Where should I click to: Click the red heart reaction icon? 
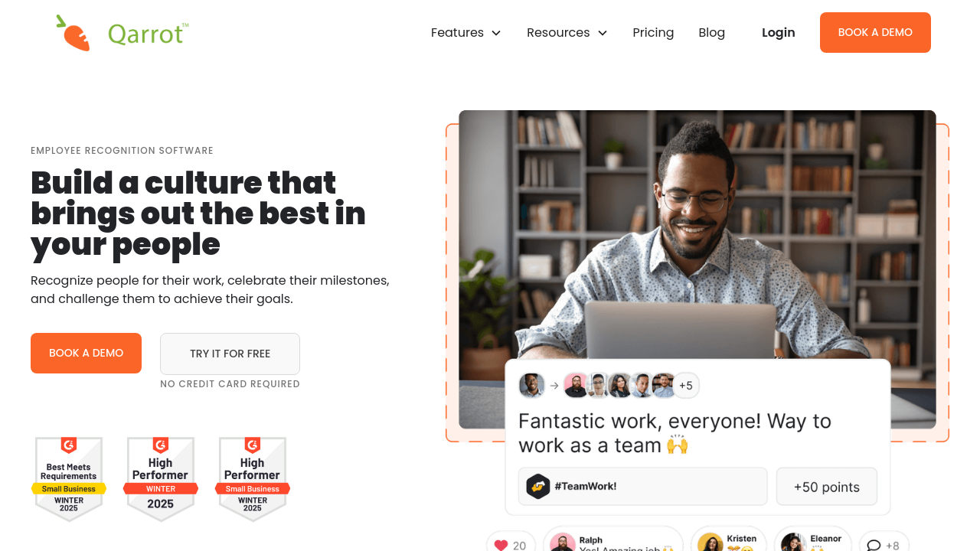(501, 545)
